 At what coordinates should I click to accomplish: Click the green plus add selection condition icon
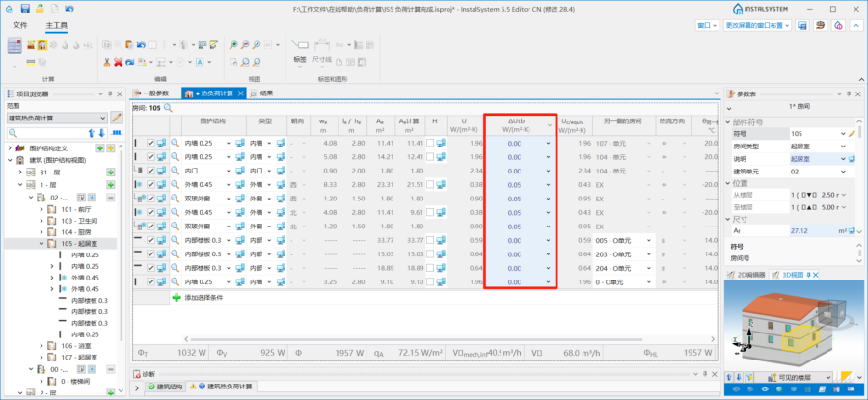pyautogui.click(x=176, y=298)
